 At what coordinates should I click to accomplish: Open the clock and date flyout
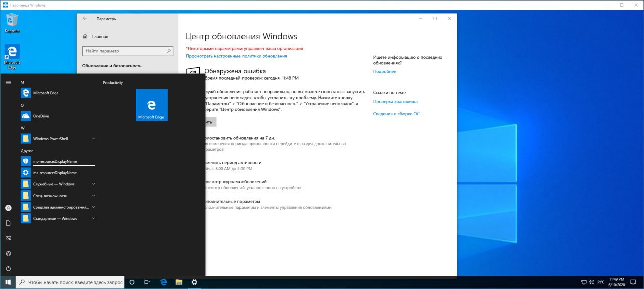[x=617, y=282]
